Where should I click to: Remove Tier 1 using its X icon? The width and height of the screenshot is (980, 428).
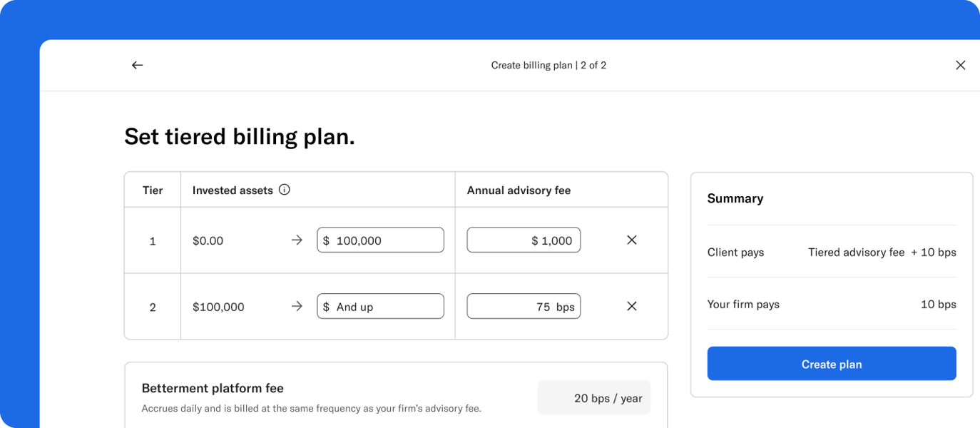coord(631,240)
